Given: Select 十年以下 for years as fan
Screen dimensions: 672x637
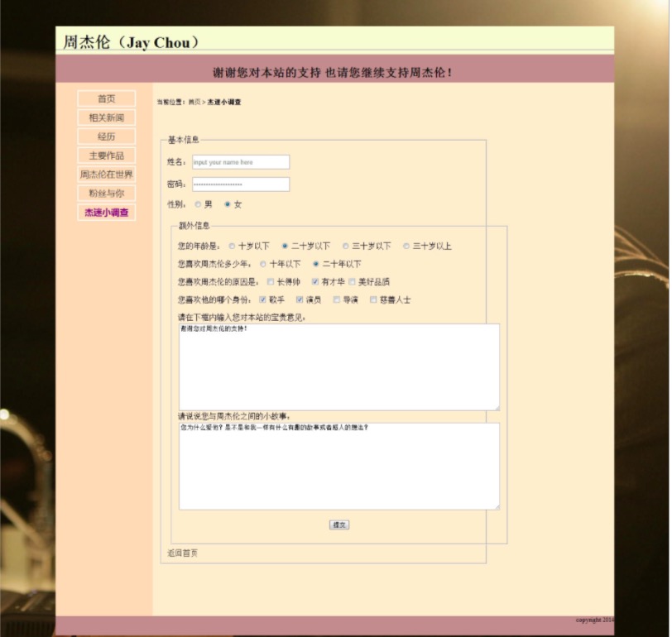Looking at the screenshot, I should [263, 265].
